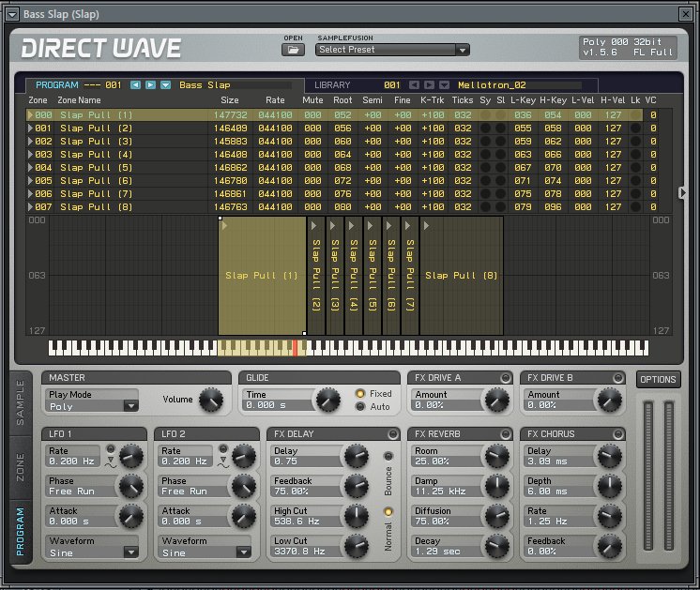Click the FX Delay High Cut knob
Screen dimensions: 700x590
357,516
